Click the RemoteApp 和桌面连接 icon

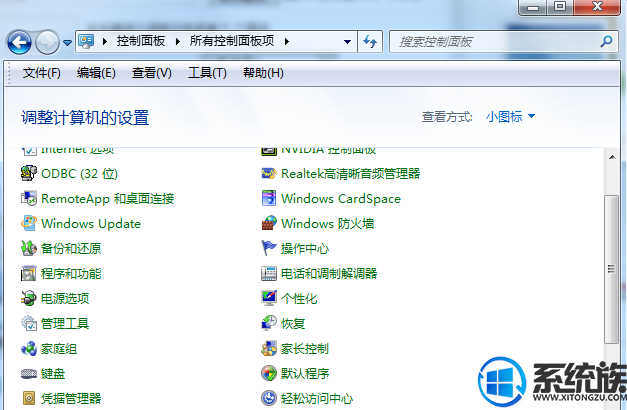click(x=29, y=198)
